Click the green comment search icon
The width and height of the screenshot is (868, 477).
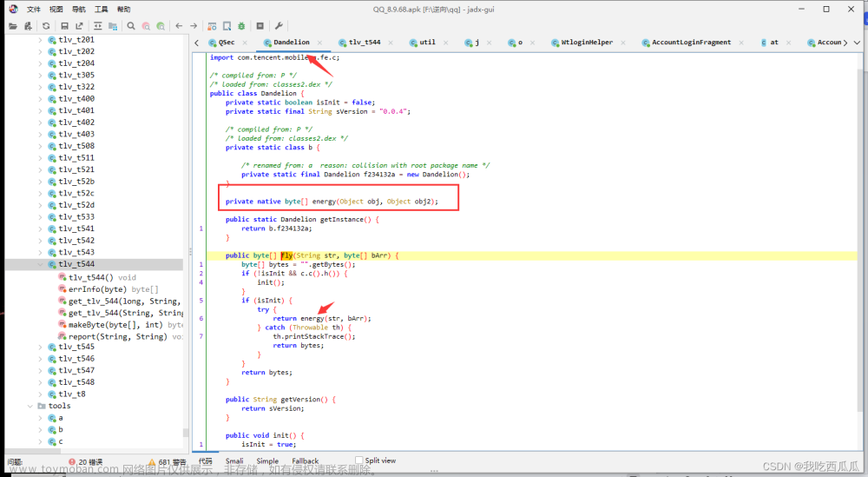[161, 26]
